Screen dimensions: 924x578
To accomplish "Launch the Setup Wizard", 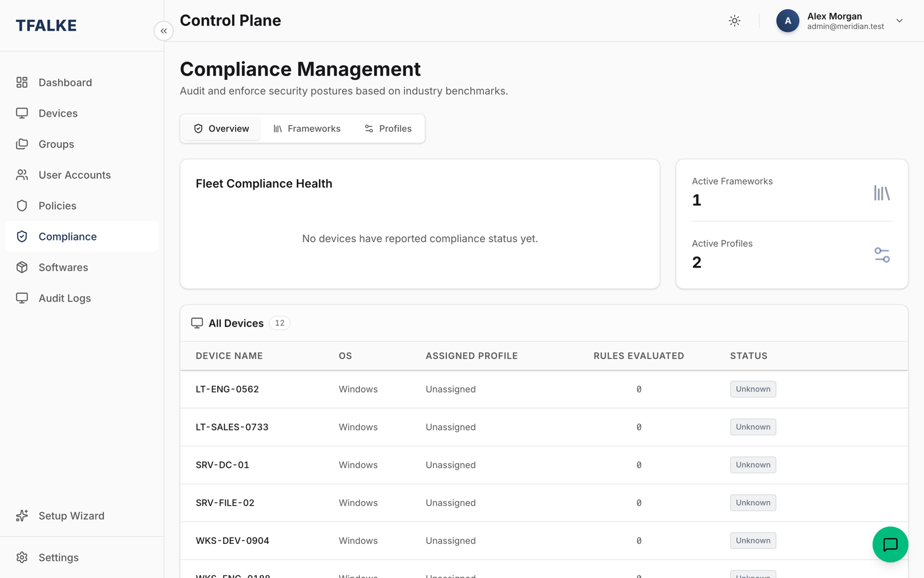I will tap(82, 516).
